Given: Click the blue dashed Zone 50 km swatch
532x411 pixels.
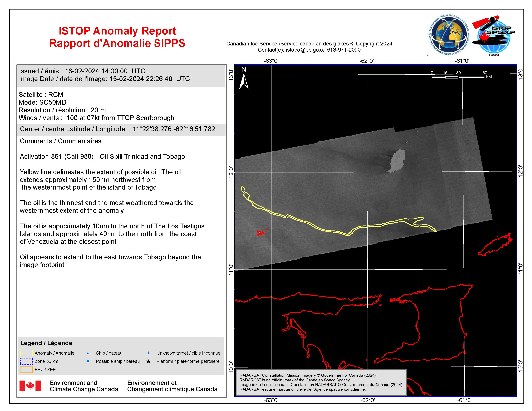Looking at the screenshot, I should (x=26, y=361).
